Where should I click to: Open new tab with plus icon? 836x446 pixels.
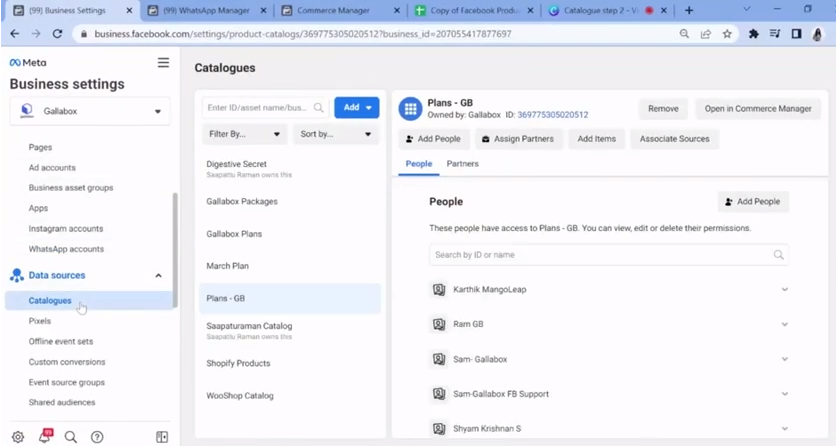point(689,10)
